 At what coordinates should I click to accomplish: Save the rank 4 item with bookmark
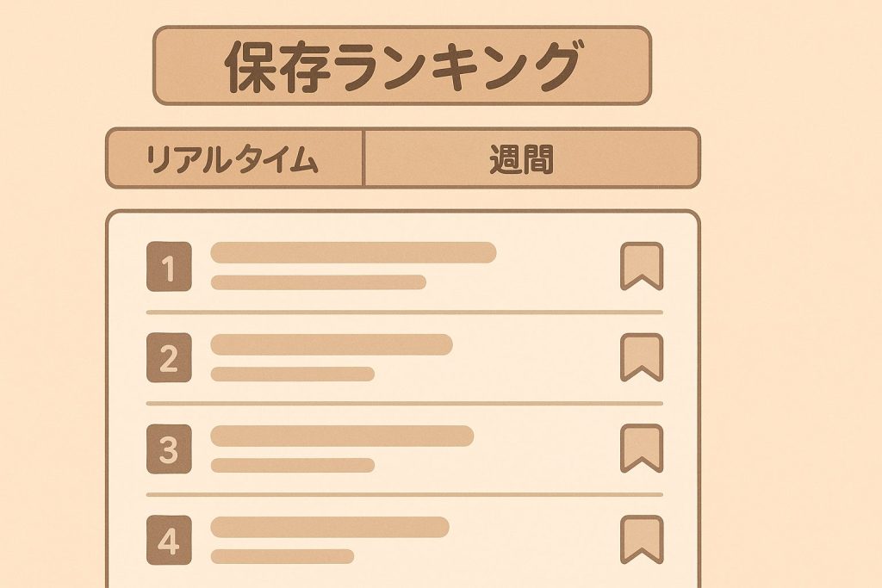point(642,539)
